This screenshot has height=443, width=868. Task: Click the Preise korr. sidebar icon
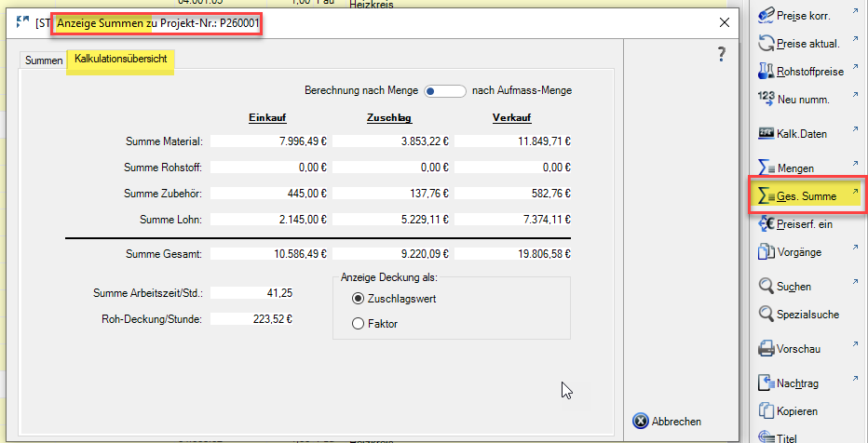coord(766,16)
